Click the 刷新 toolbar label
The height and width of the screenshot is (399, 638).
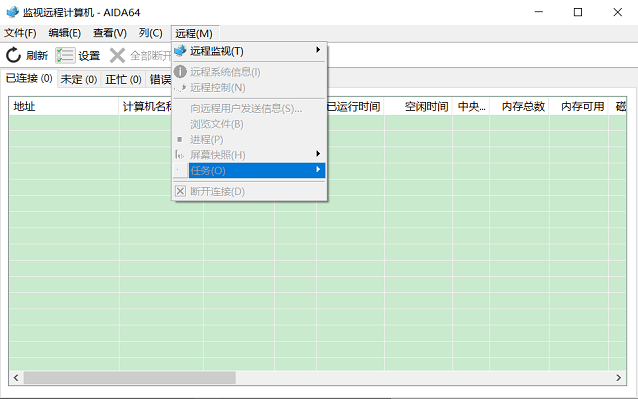(x=37, y=55)
